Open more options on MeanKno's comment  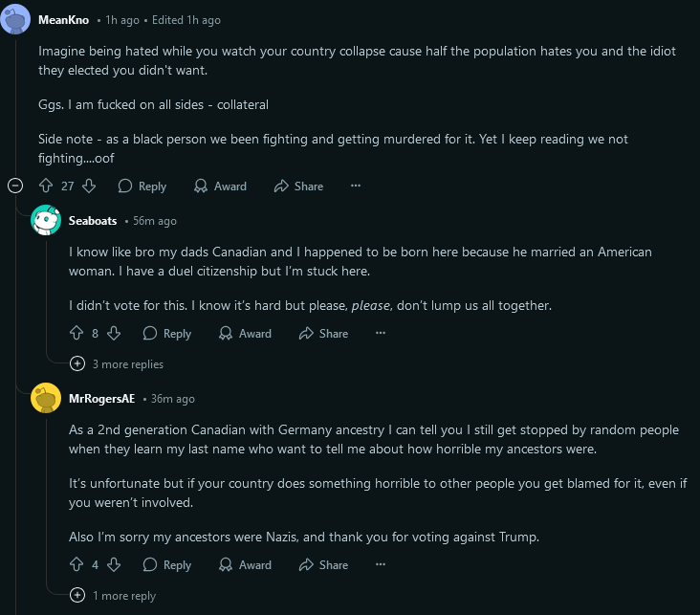pos(356,186)
